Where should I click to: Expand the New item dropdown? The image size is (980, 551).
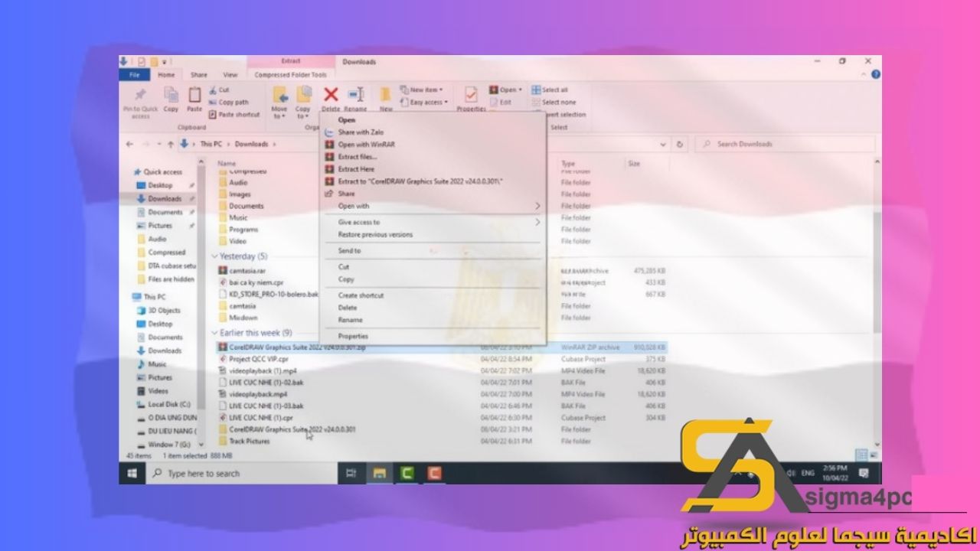point(423,90)
